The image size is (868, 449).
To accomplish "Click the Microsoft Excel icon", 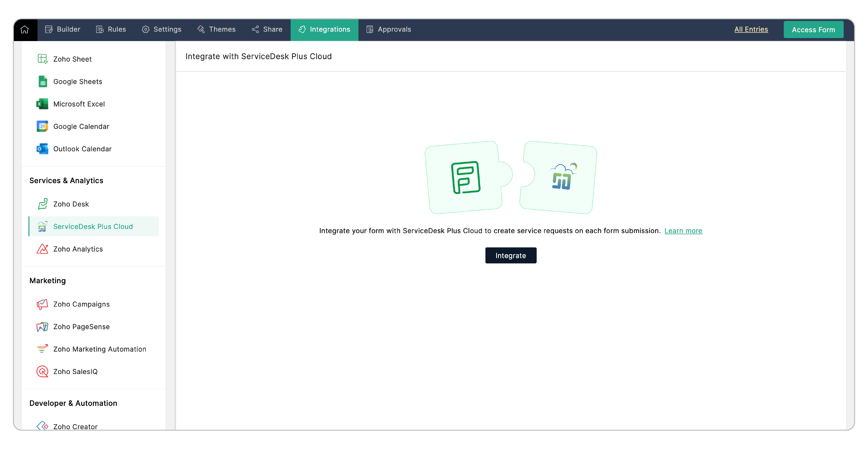I will tap(42, 104).
